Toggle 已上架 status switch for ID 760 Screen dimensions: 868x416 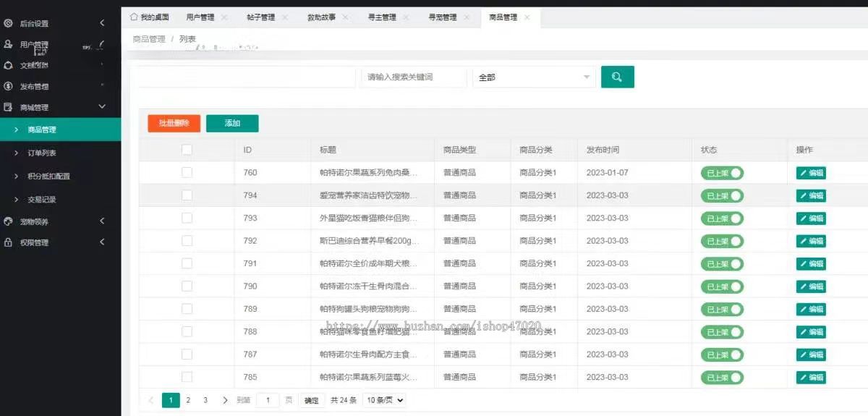722,173
